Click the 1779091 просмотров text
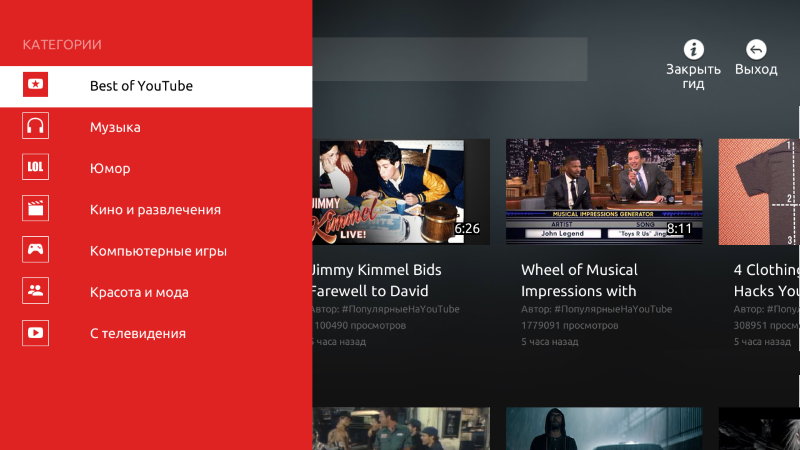The width and height of the screenshot is (800, 450). (569, 326)
